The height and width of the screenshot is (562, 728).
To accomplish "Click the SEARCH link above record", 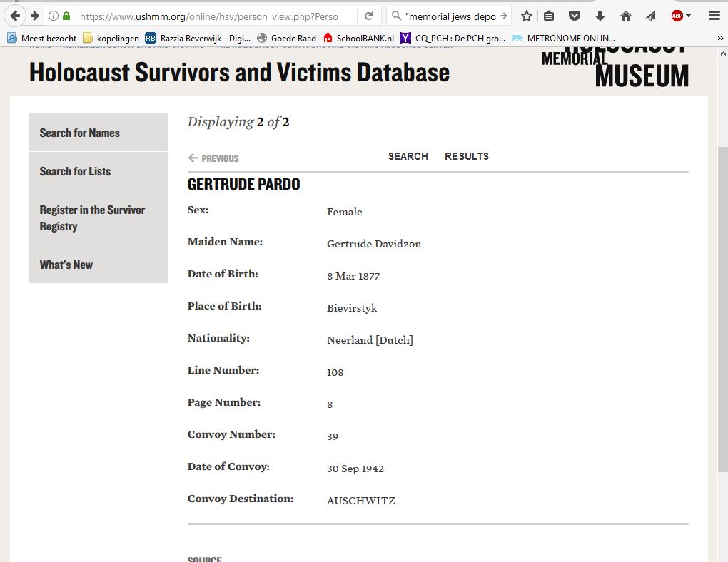I will pyautogui.click(x=408, y=156).
